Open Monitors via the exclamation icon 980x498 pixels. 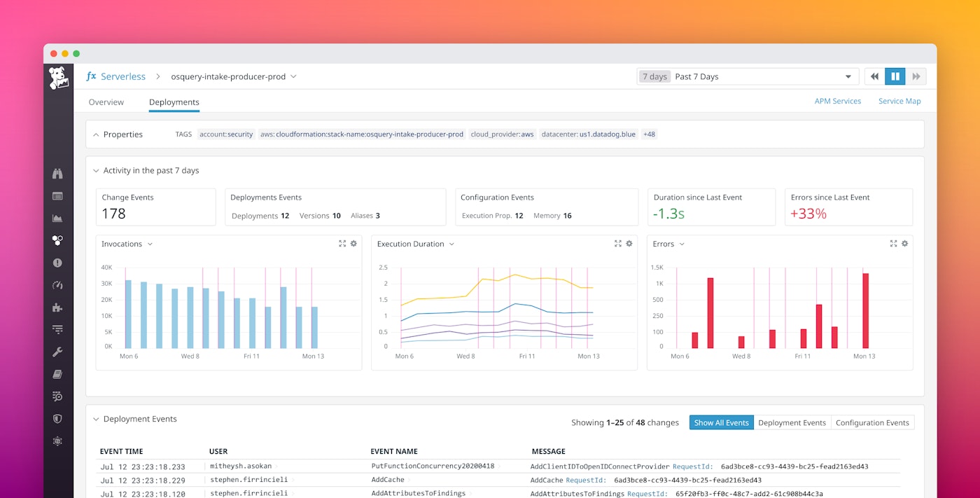[x=58, y=263]
